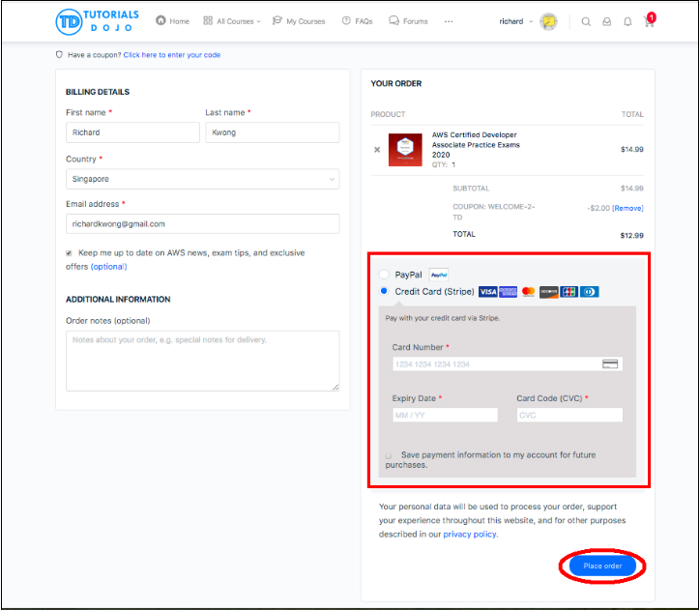Remove product with the X icon
The image size is (700, 610).
click(377, 150)
